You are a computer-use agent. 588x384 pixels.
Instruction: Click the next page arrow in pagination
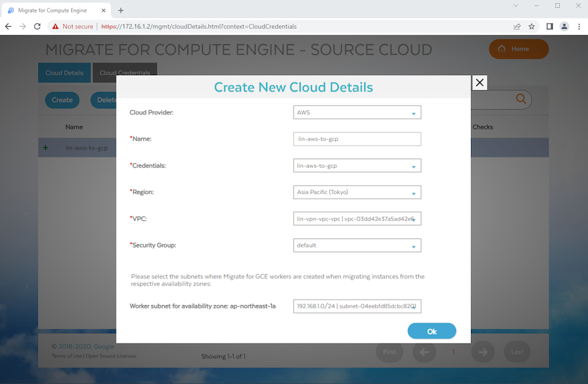(483, 352)
